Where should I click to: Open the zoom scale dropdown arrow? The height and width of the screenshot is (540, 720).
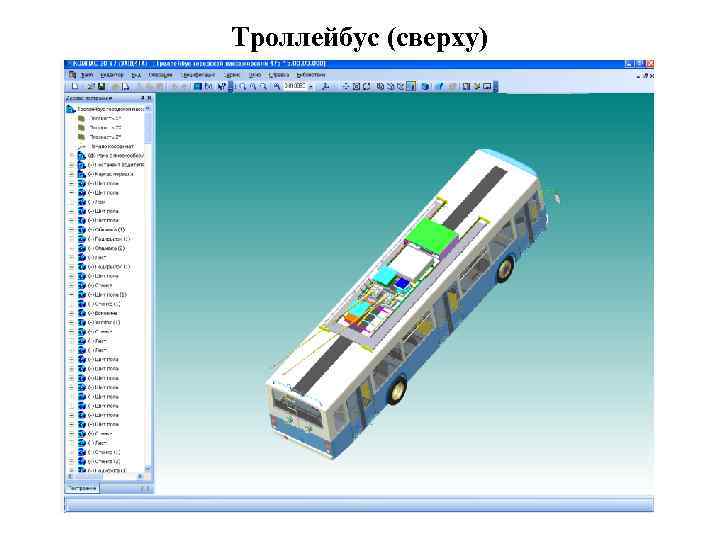[x=311, y=86]
